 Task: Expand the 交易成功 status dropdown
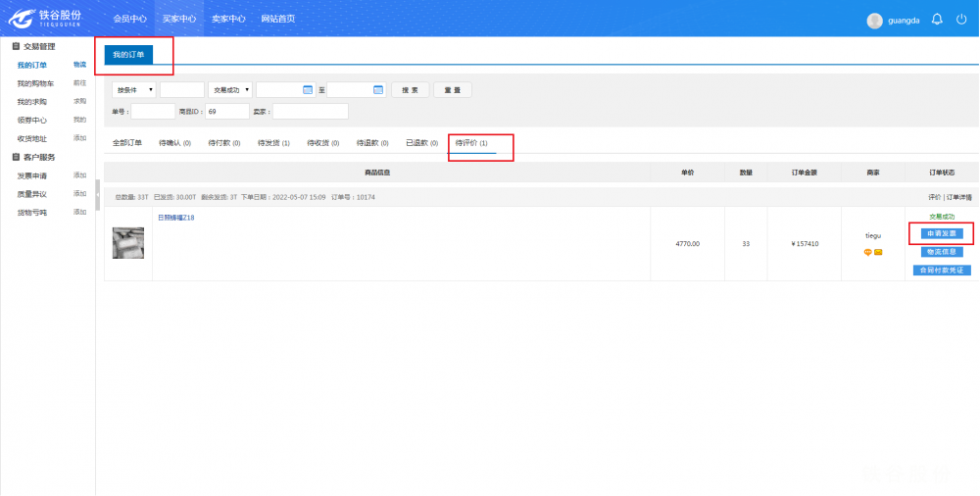[229, 89]
